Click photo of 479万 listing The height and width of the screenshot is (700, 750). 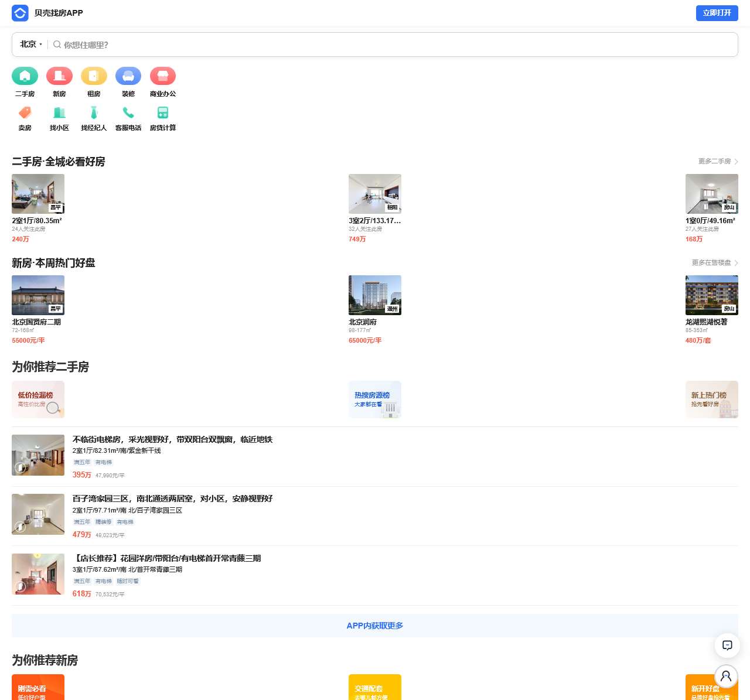point(38,514)
